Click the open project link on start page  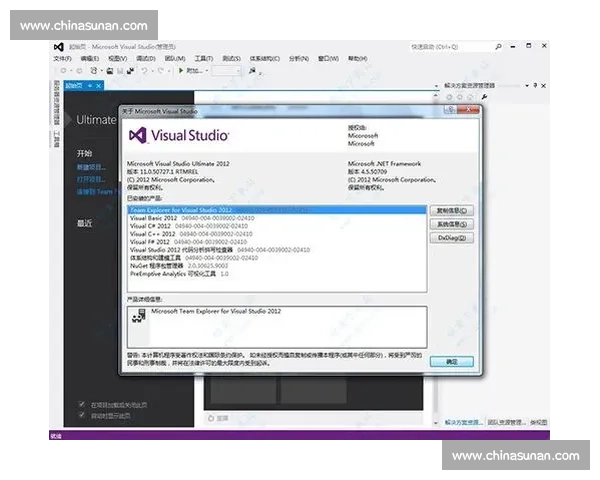tap(91, 180)
